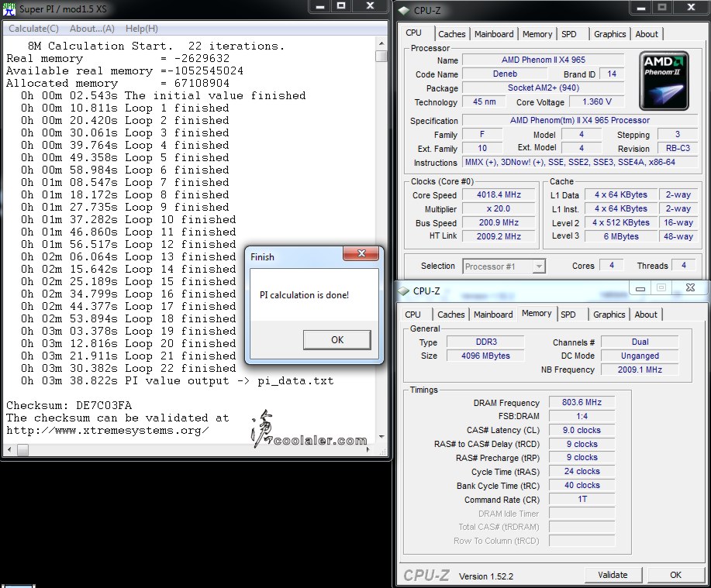Viewport: 711px width, 588px height.
Task: Click the Bus Speed value '200.9 MHz'
Action: pyautogui.click(x=499, y=222)
